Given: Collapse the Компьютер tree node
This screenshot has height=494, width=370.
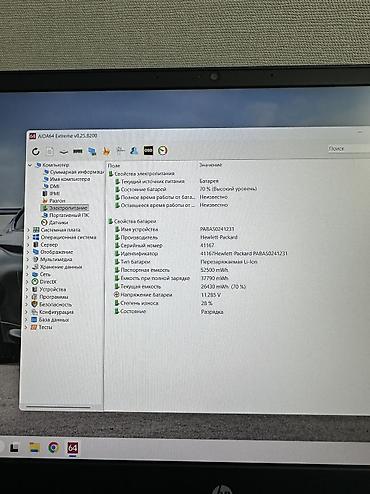Looking at the screenshot, I should pyautogui.click(x=30, y=165).
